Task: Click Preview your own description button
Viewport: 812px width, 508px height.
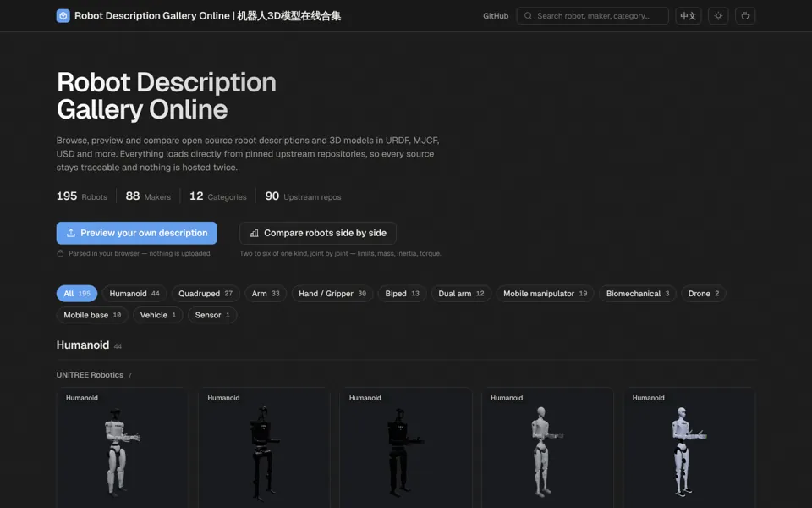Action: 137,233
